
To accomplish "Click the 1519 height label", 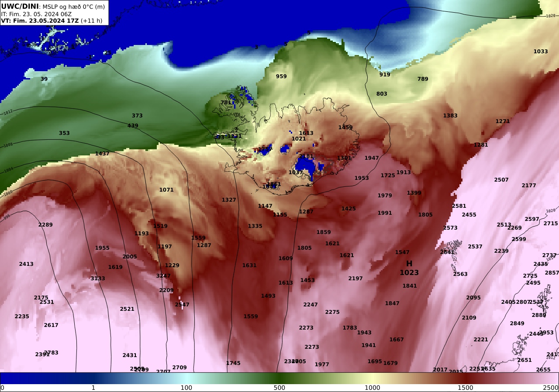I will coord(160,226).
